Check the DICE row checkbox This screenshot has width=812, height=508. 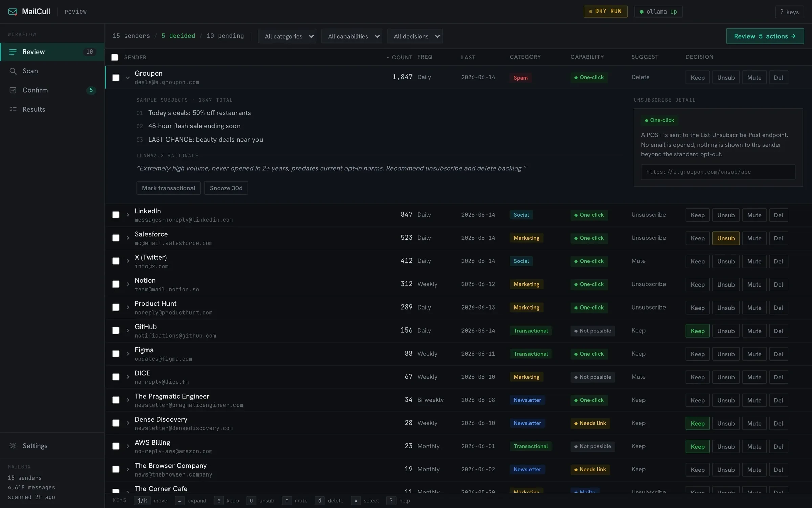pos(116,377)
